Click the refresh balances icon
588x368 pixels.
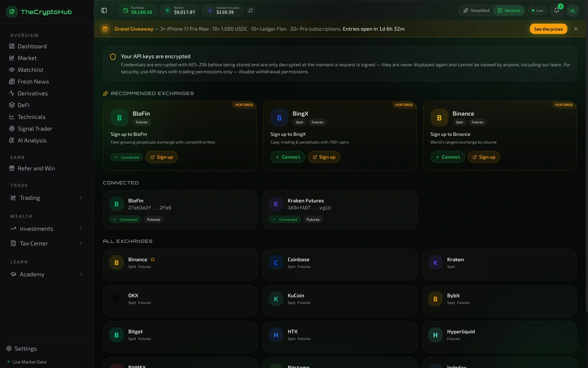[x=251, y=10]
